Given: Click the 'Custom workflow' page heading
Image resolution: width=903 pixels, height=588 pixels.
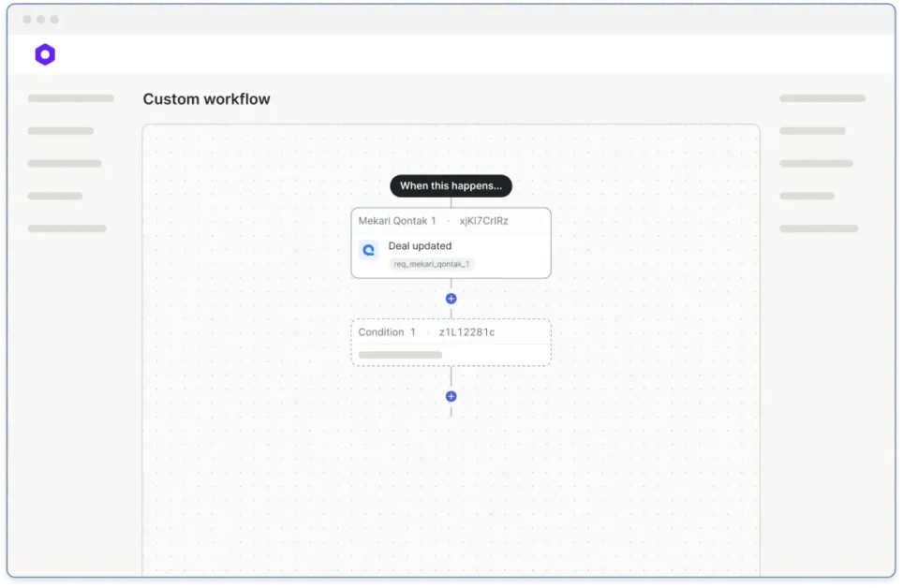Looking at the screenshot, I should pos(206,99).
